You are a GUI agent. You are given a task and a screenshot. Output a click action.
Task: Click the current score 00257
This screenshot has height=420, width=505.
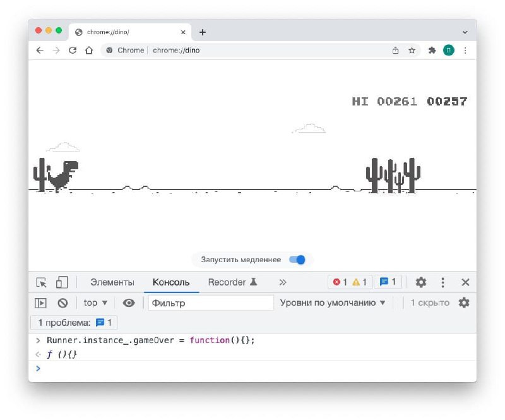447,102
